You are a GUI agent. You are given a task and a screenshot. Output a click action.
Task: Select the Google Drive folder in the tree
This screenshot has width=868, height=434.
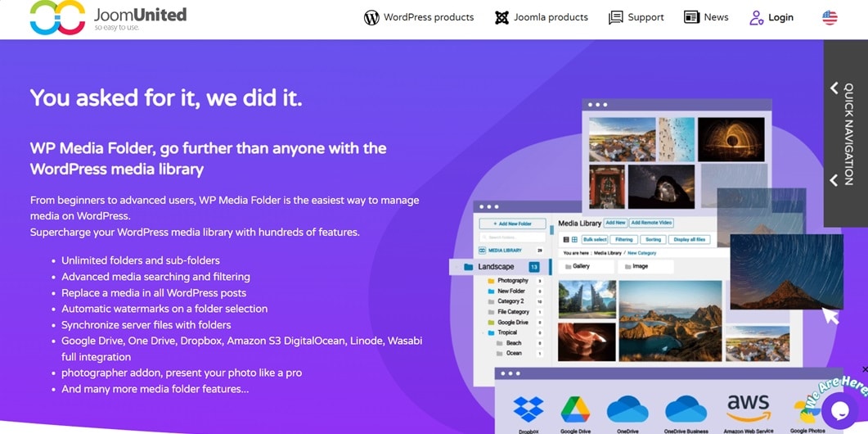[x=515, y=323]
